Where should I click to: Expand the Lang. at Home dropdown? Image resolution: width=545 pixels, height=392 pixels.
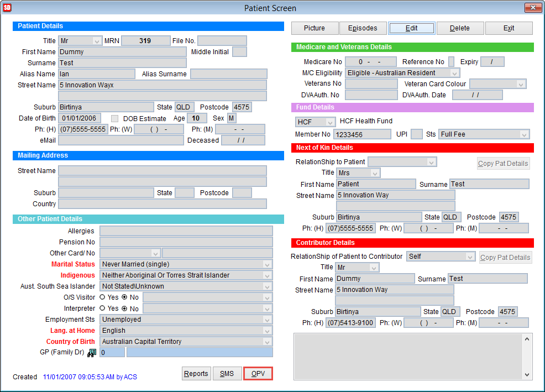267,331
